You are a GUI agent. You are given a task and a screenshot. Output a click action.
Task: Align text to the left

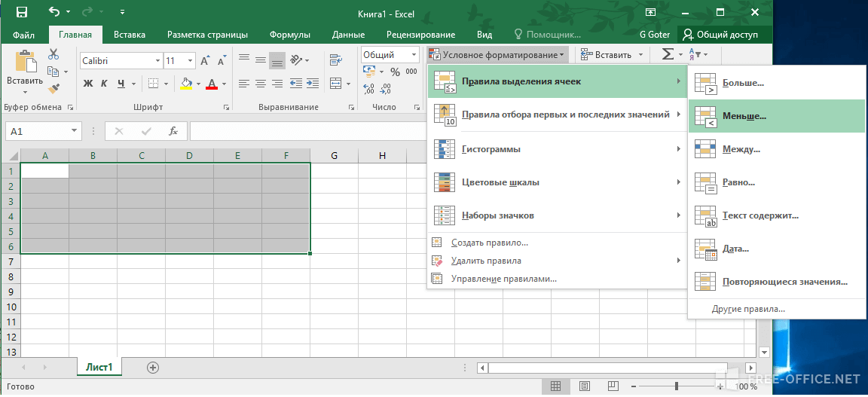[244, 84]
